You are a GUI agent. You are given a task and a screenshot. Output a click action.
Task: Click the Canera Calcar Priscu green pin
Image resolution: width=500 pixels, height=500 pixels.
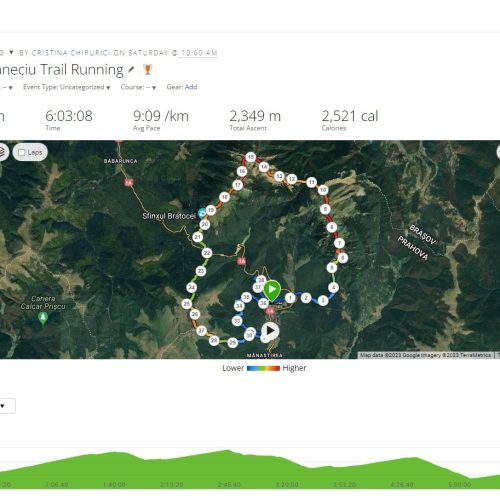click(x=43, y=318)
